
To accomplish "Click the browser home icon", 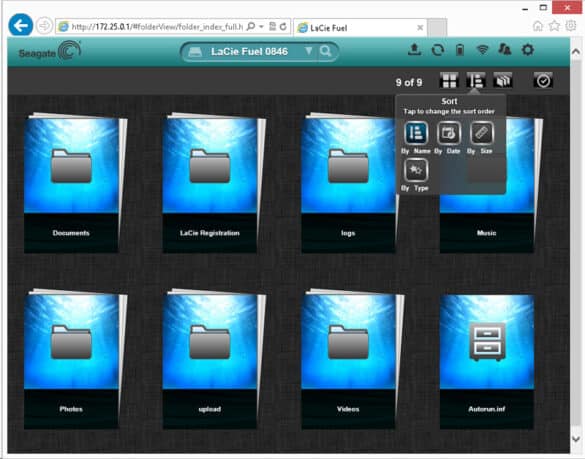I will [538, 26].
